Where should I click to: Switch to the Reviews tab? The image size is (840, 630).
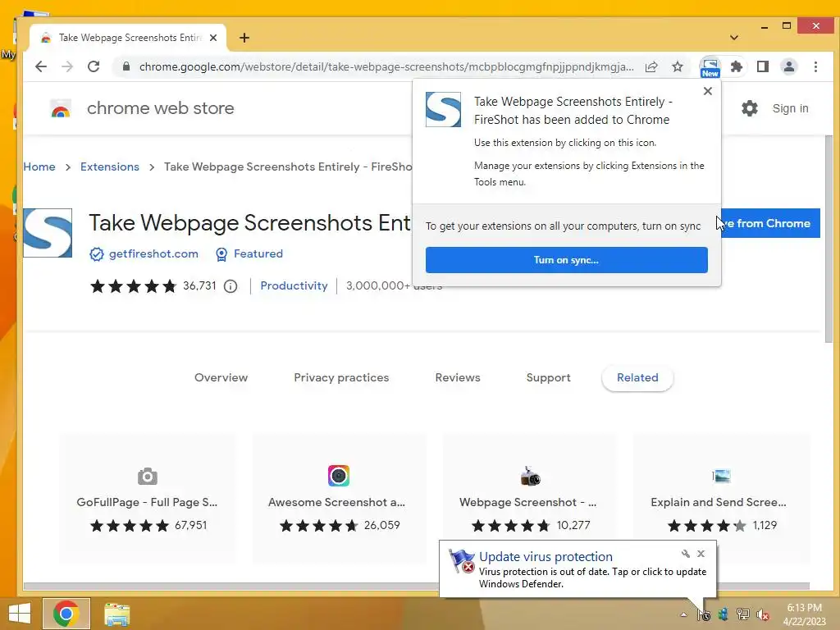[458, 377]
